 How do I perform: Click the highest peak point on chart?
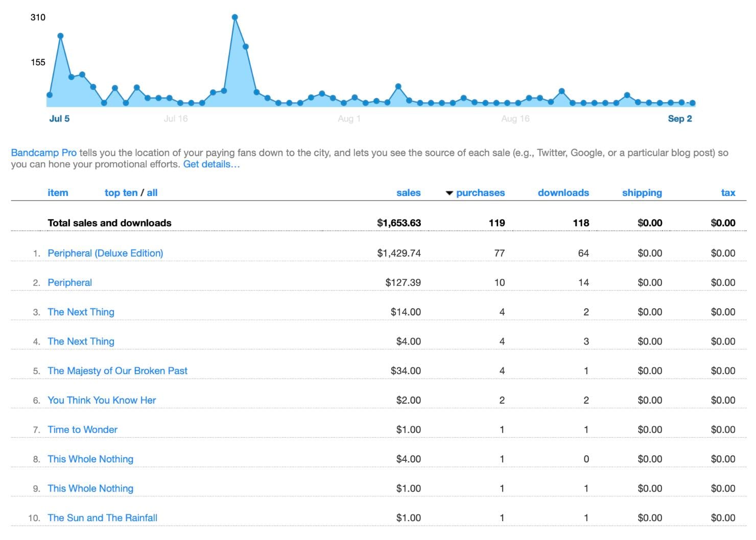tap(235, 17)
